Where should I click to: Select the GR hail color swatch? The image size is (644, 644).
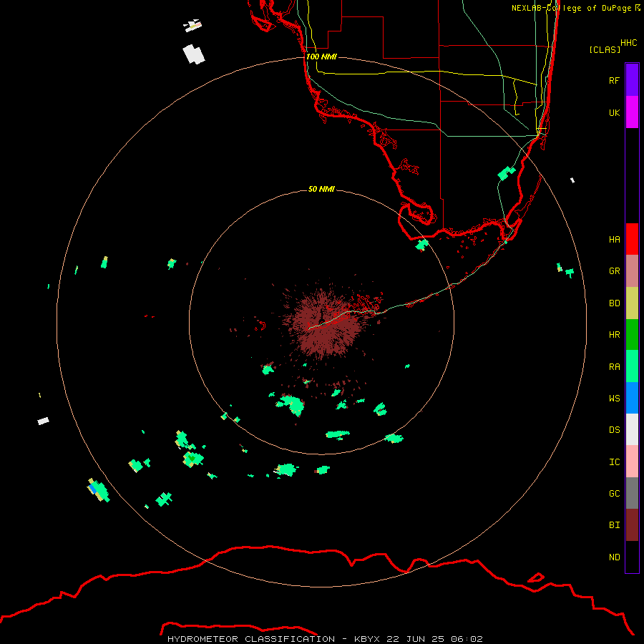point(632,271)
